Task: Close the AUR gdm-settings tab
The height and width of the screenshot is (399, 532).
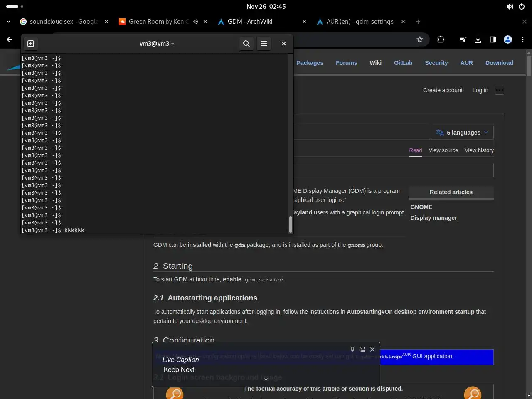Action: click(403, 22)
